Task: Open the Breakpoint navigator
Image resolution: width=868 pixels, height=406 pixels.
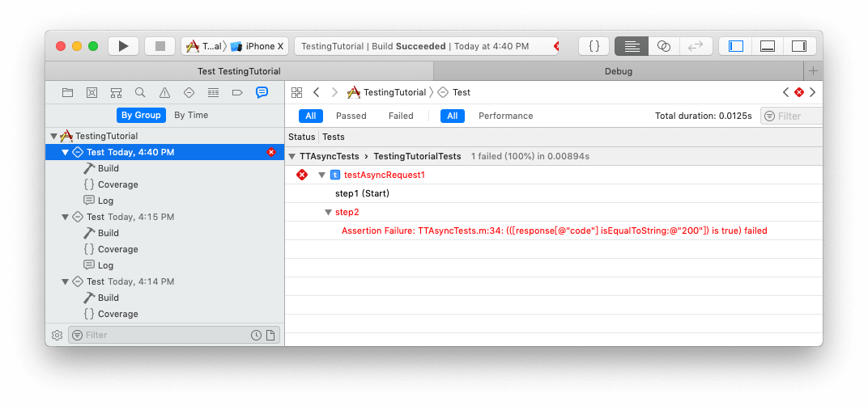Action: [237, 93]
